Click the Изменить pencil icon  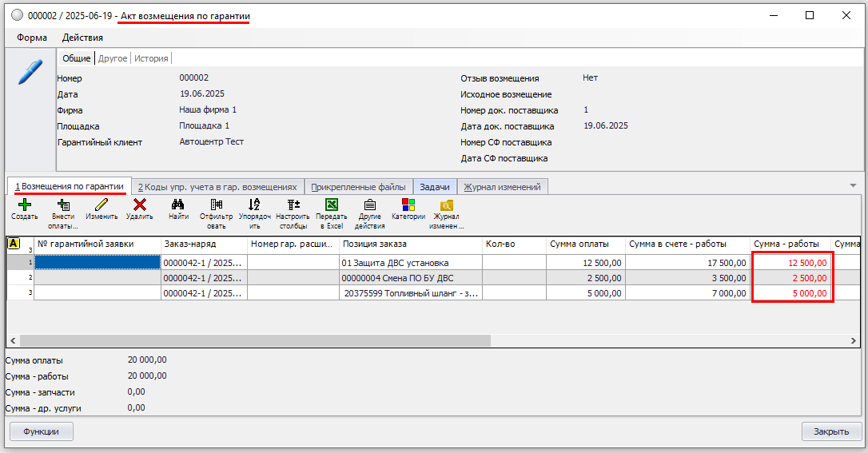coord(102,205)
